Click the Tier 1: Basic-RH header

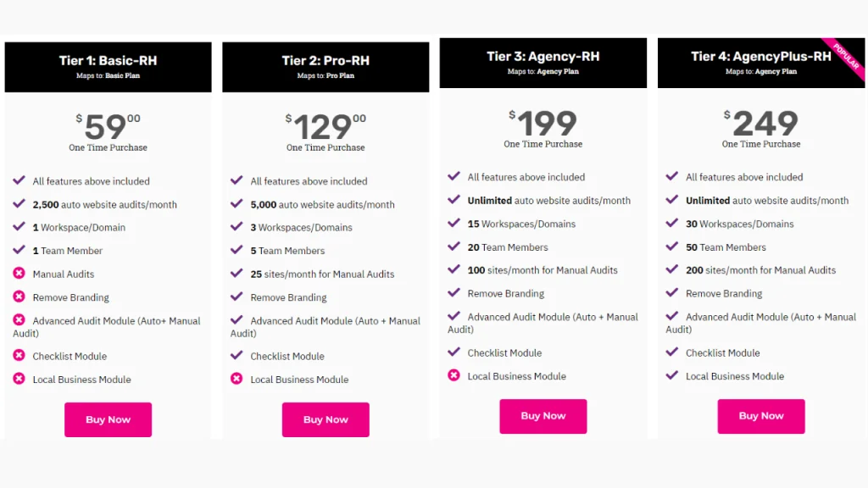tap(108, 61)
